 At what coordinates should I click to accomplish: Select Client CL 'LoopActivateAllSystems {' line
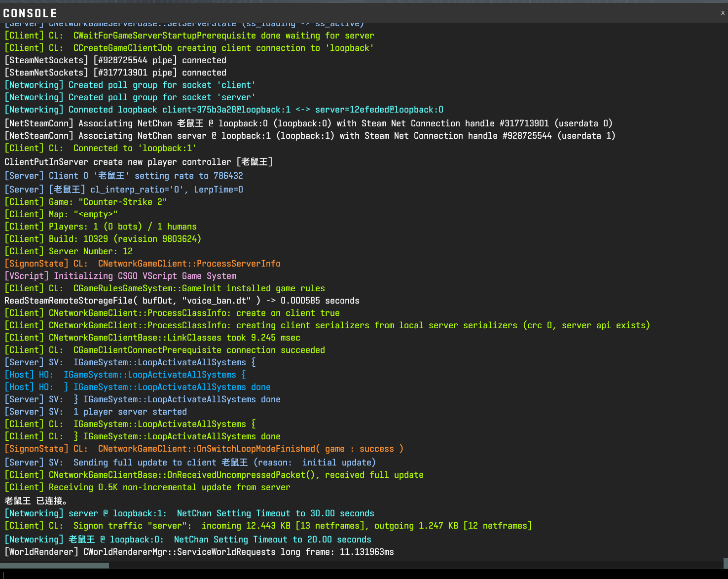[x=130, y=424]
